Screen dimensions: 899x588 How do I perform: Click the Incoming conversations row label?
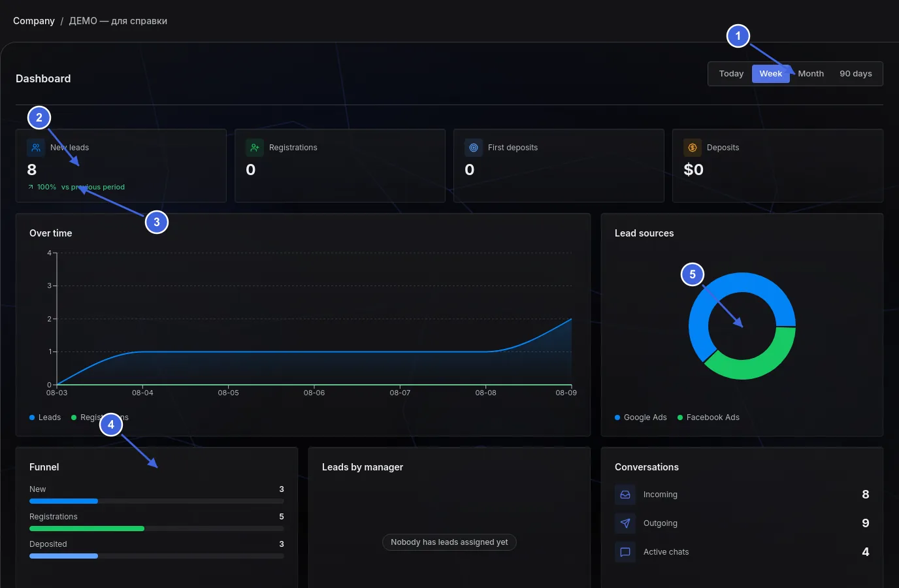661,495
